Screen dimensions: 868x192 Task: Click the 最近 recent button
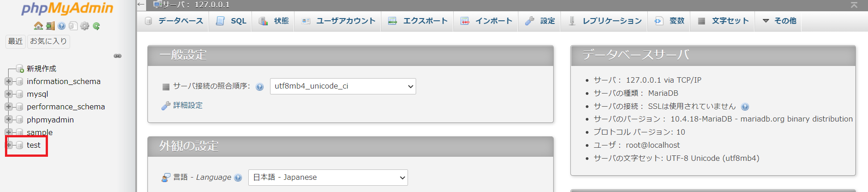(x=15, y=41)
